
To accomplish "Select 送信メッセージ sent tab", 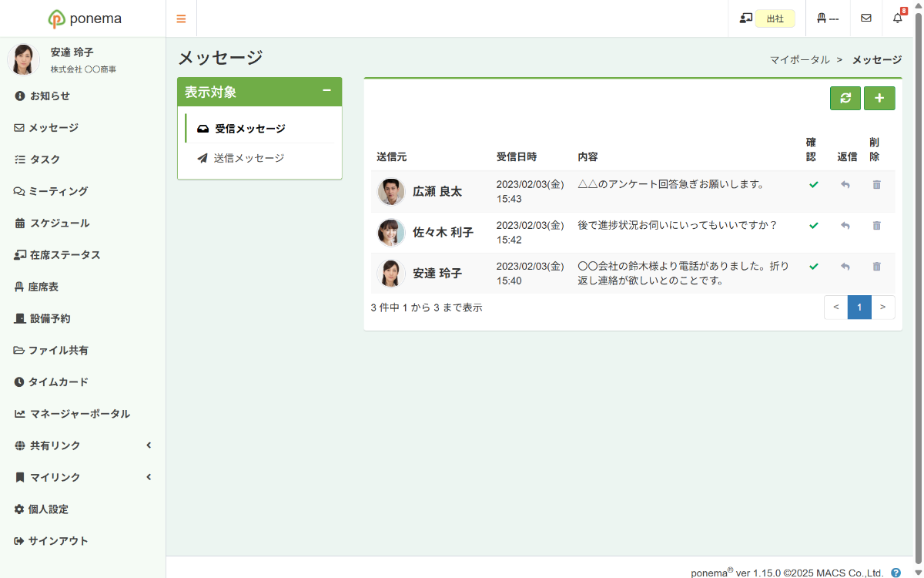I will (259, 158).
